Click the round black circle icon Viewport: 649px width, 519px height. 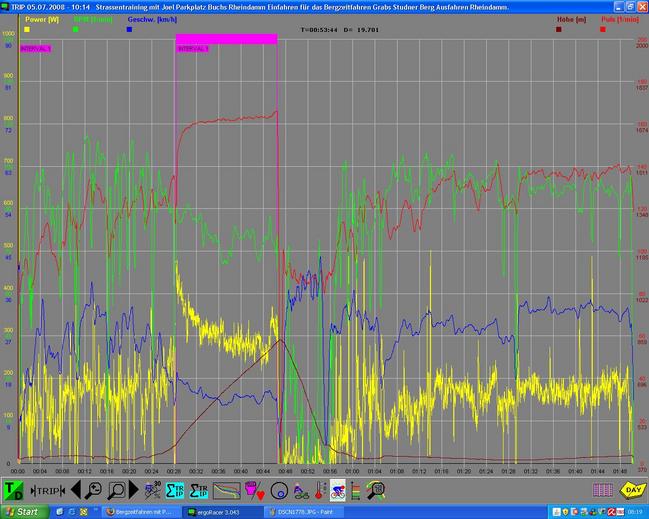coord(279,490)
